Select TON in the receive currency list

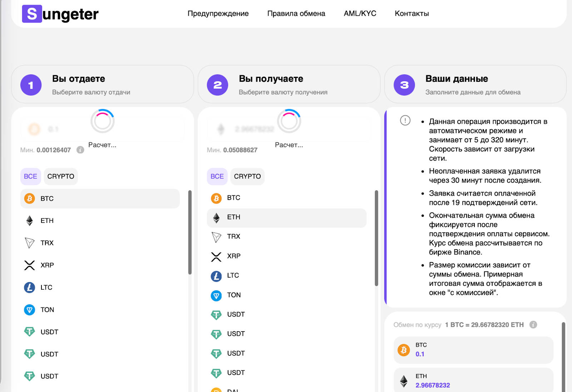pos(234,295)
